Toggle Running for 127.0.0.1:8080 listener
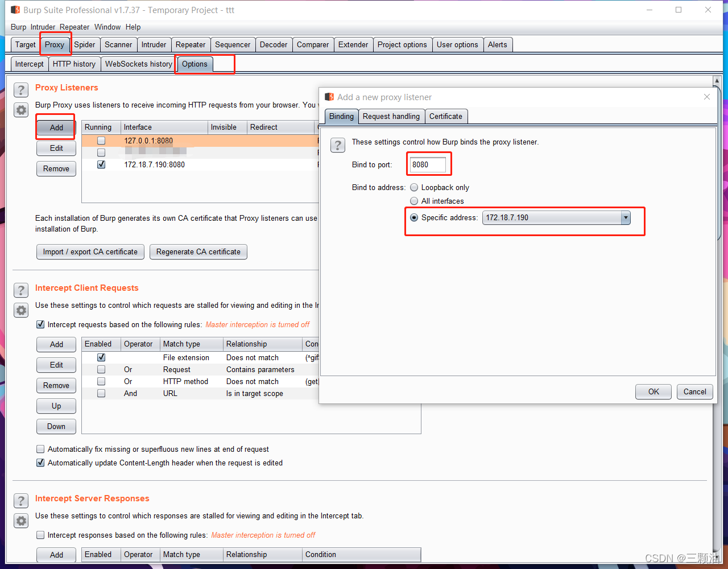Viewport: 728px width, 569px height. coord(101,141)
